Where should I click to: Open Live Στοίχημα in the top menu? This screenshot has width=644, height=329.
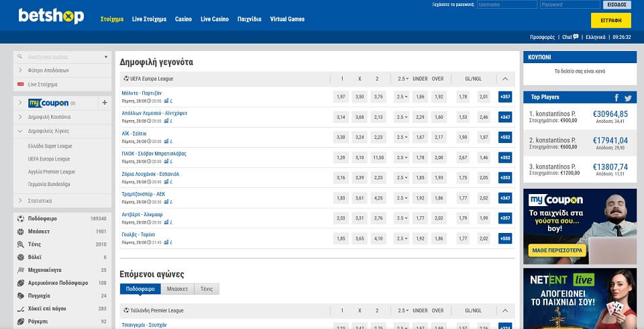coord(149,19)
